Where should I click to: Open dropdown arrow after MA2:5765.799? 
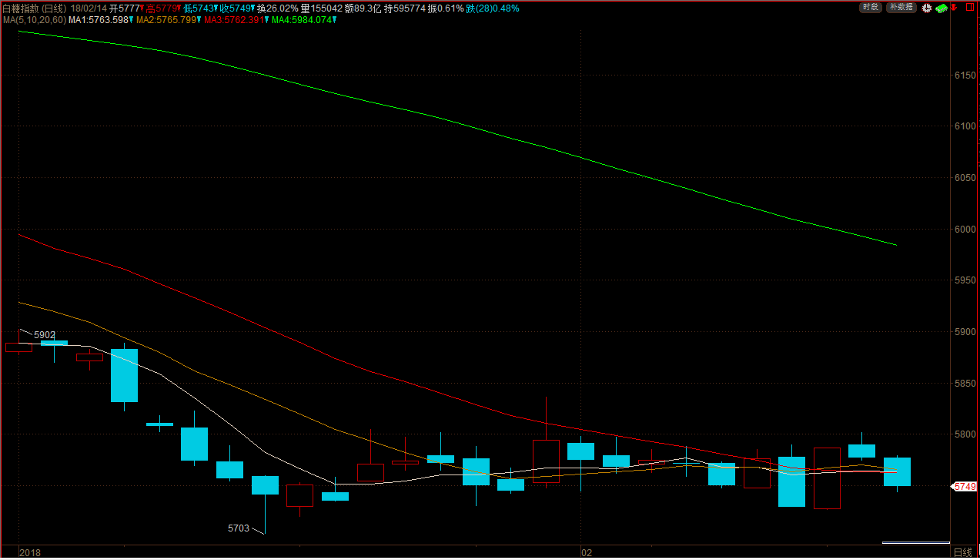199,19
